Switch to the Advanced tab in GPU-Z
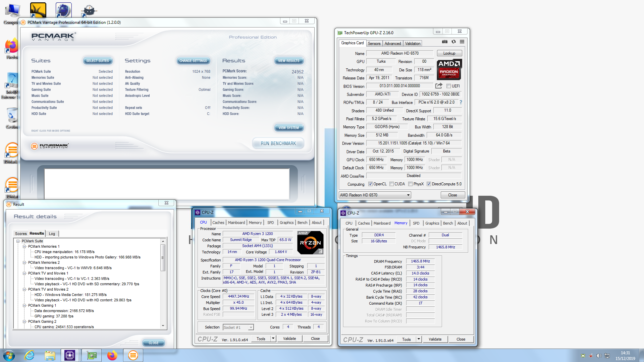644x362 pixels. click(393, 44)
